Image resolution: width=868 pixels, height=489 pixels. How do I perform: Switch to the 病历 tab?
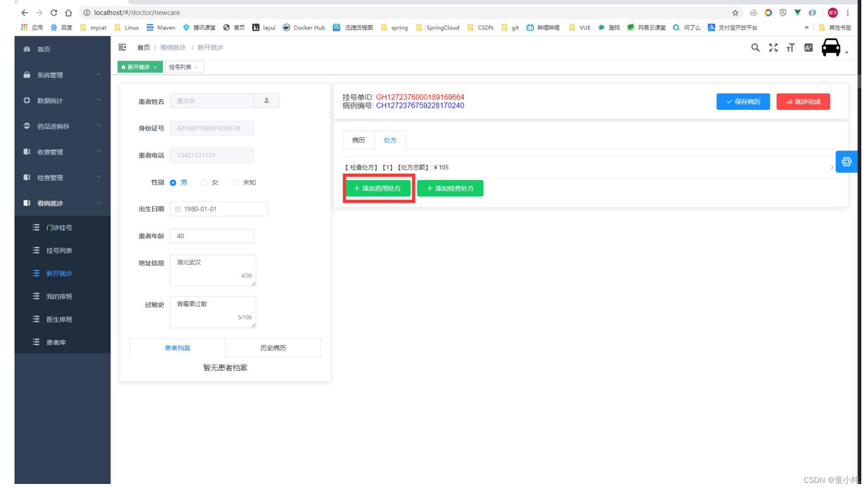(359, 140)
